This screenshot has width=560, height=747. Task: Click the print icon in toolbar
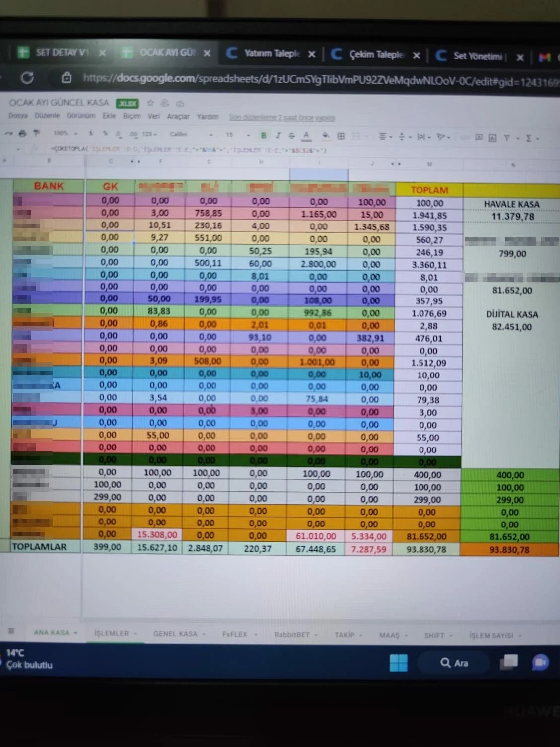click(x=22, y=133)
